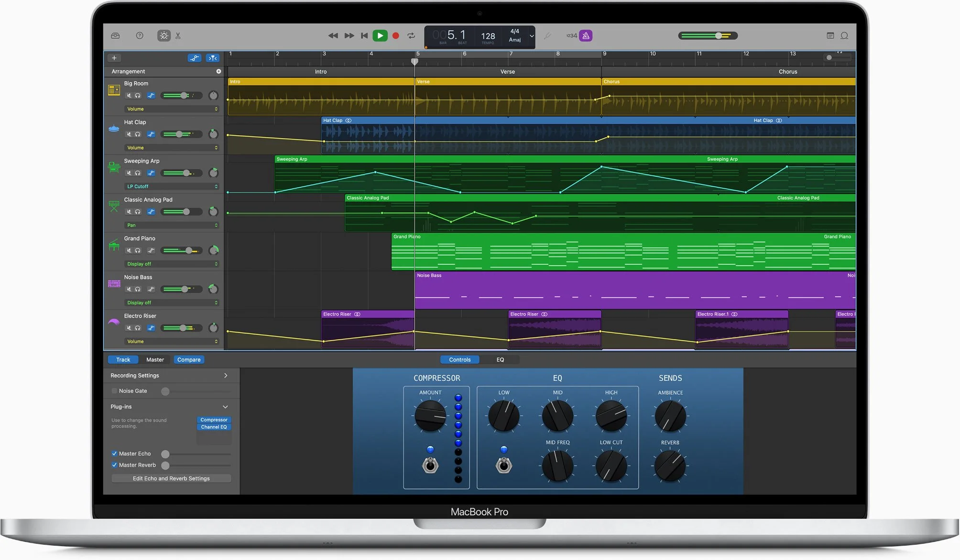
Task: Expand Recording Settings section
Action: tap(226, 376)
